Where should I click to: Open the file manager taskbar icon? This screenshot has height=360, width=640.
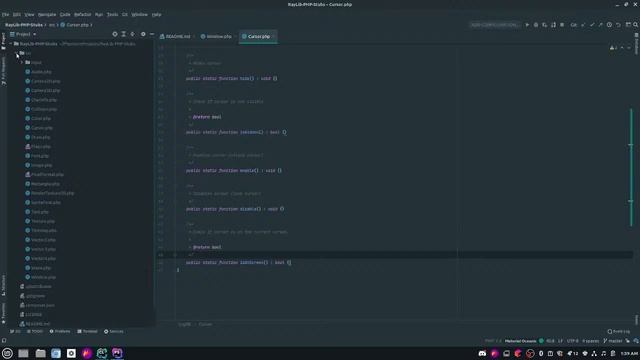40,353
